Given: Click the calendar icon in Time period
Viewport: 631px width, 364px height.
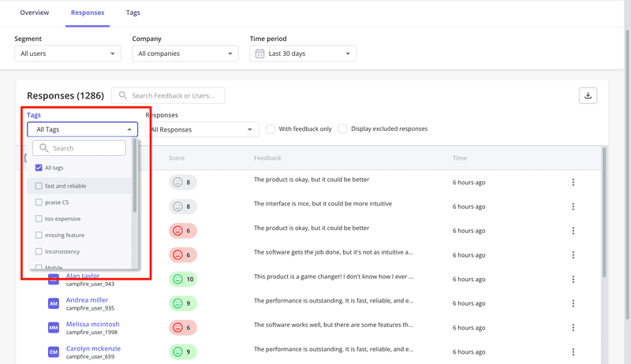Looking at the screenshot, I should tap(259, 54).
